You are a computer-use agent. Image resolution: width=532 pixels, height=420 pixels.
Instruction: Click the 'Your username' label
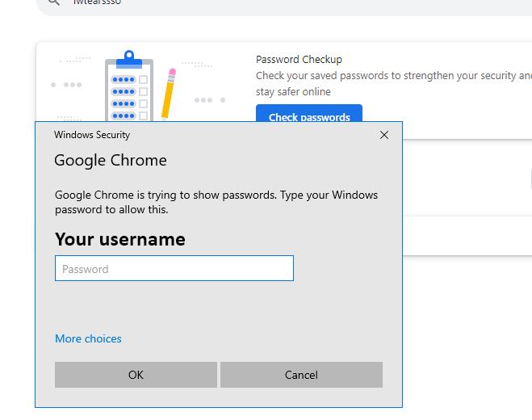[x=120, y=239]
